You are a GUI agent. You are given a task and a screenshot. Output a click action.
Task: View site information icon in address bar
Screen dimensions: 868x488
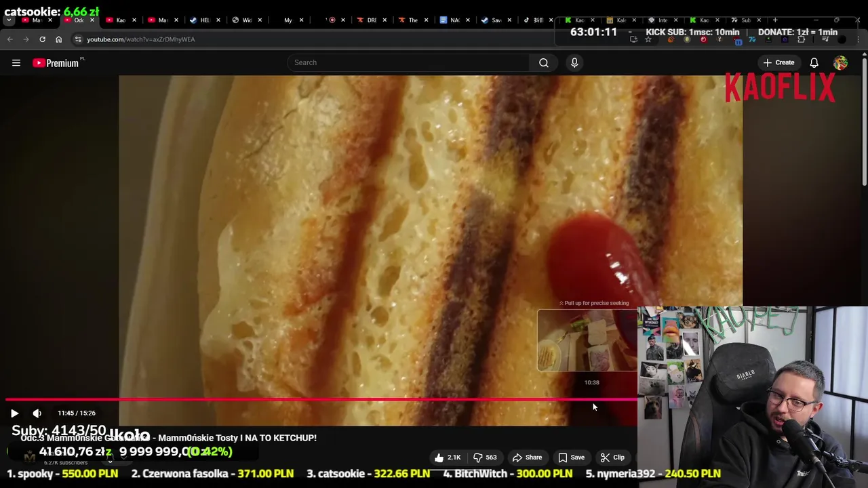tap(78, 39)
